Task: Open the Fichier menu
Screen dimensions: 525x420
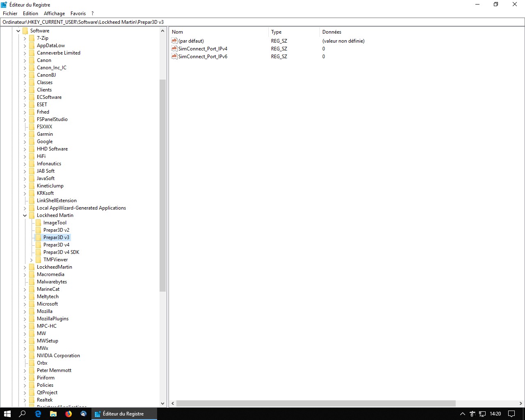Action: (x=10, y=14)
